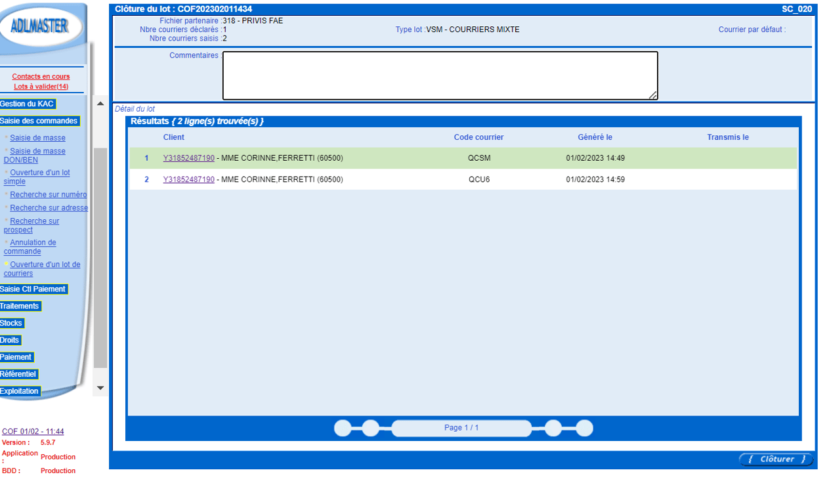Expand Référentiel menu
The image size is (829, 504).
(18, 374)
